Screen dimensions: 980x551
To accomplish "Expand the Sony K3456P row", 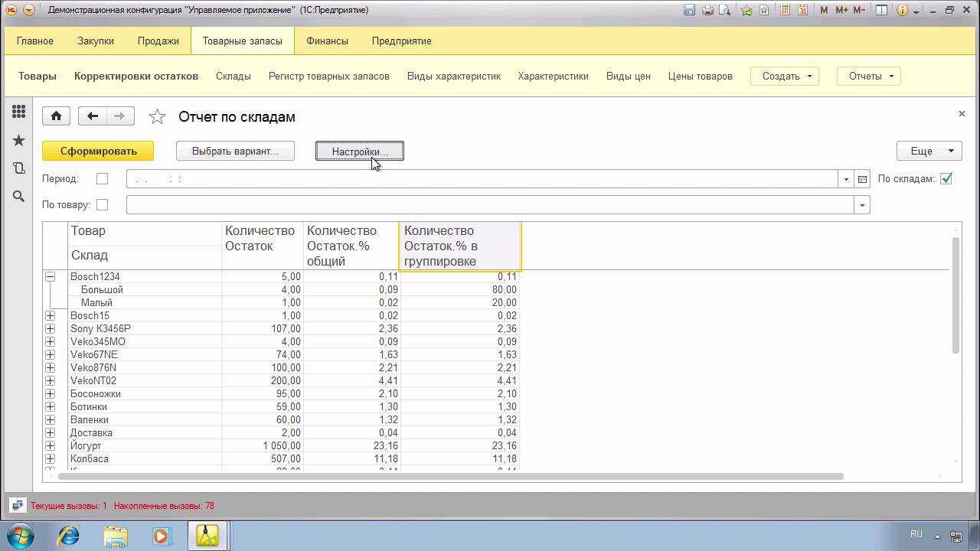I will (x=50, y=329).
